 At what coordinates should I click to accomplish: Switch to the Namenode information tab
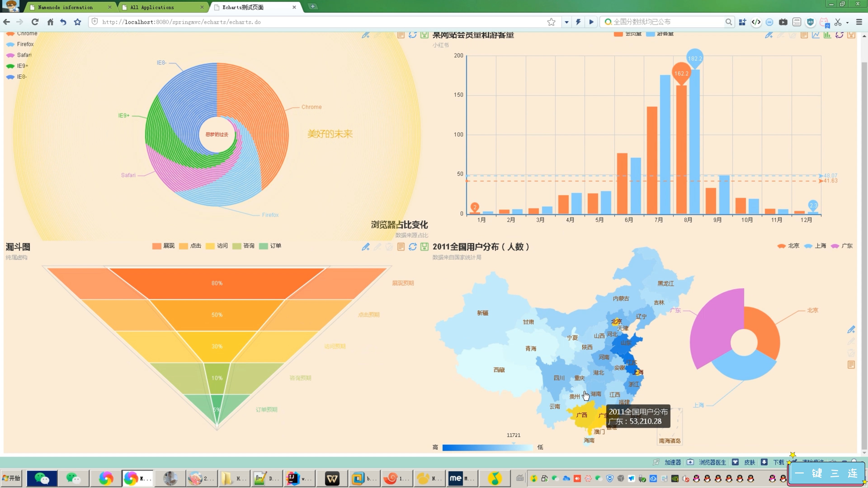(65, 7)
